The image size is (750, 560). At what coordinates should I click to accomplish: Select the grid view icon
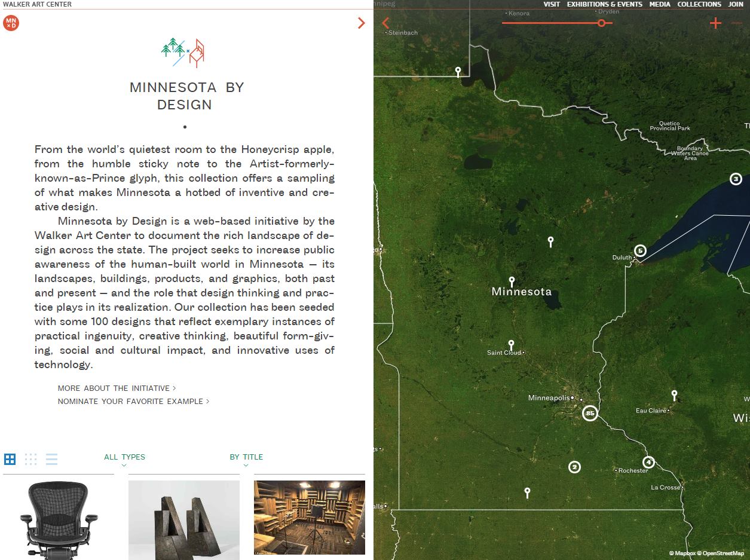(x=10, y=459)
